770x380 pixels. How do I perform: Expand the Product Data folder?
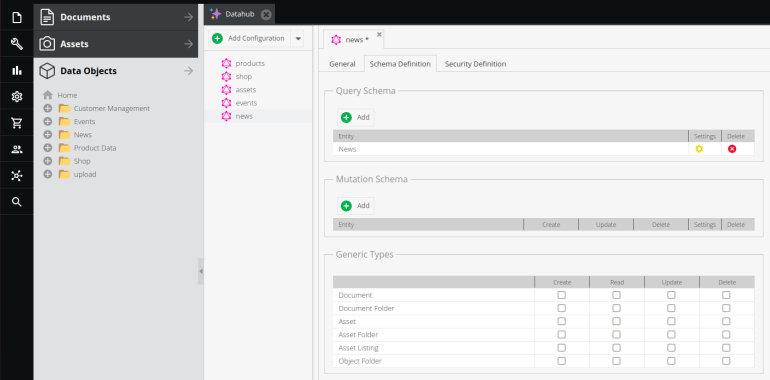(x=48, y=148)
